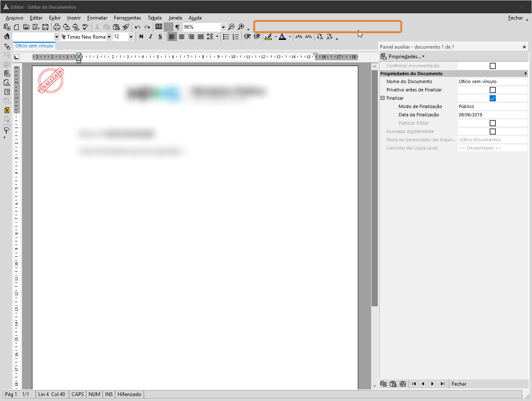Viewport: 532px width, 401px height.
Task: Click the undo arrow icon
Action: (x=138, y=27)
